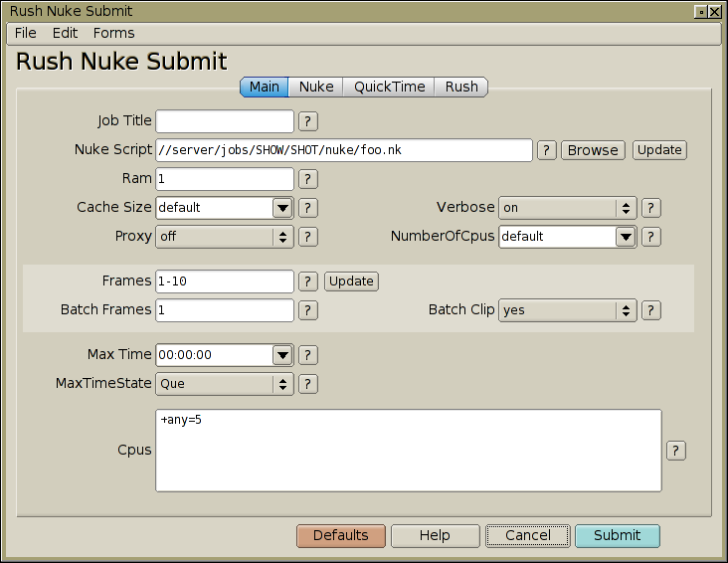
Task: Open help for the Nuke Script field
Action: coord(546,150)
